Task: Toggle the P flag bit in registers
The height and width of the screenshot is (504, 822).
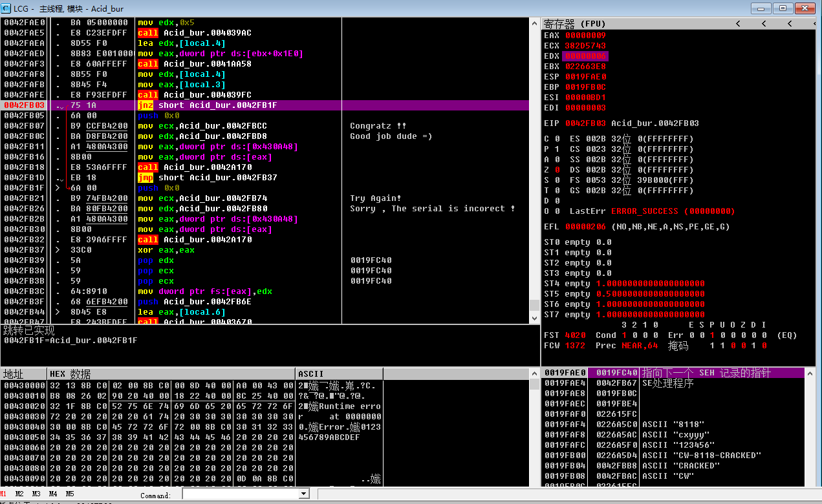Action: tap(557, 149)
